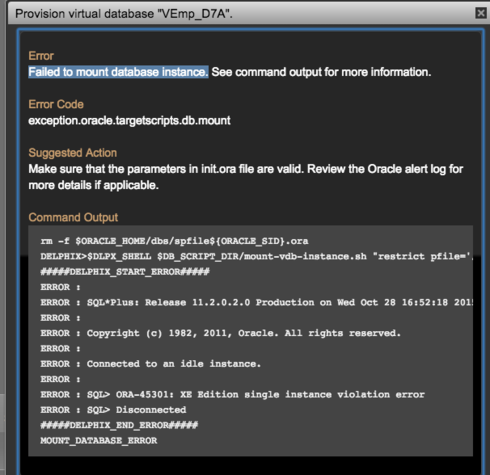
Task: Click the 'Connected to an idle instance' line
Action: click(x=150, y=364)
